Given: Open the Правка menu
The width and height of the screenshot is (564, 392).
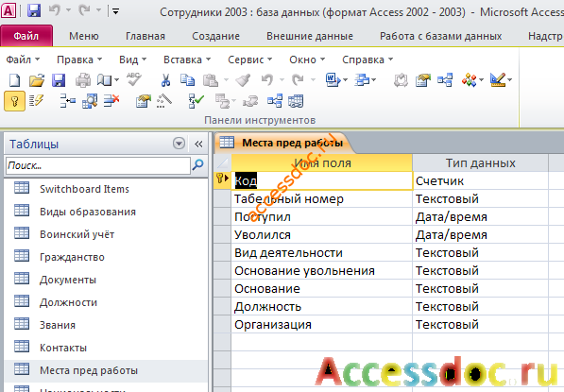Looking at the screenshot, I should point(79,60).
